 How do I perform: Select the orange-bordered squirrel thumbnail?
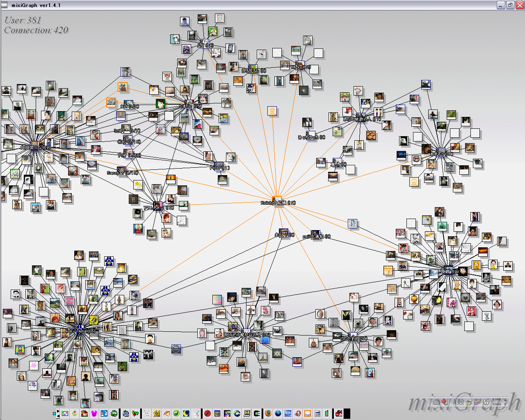coord(123,87)
